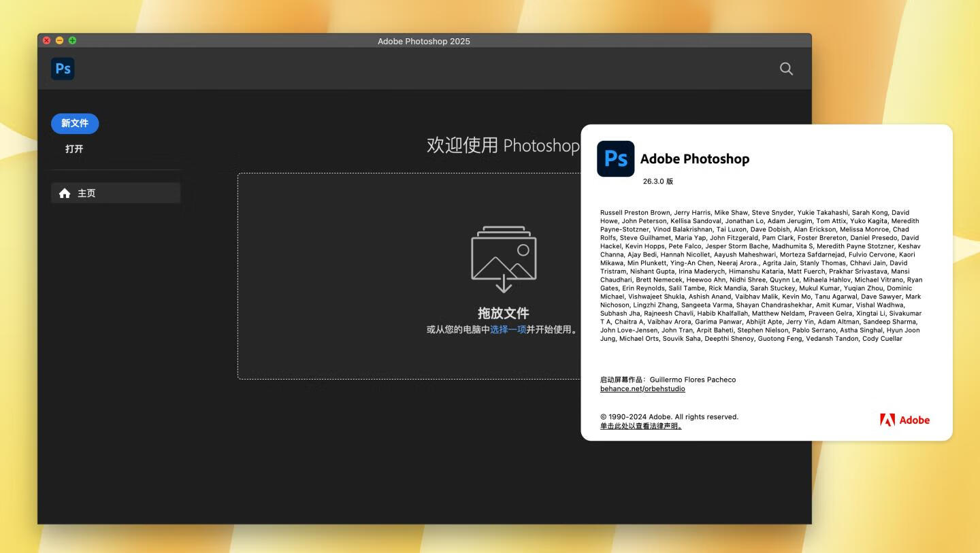980x553 pixels.
Task: Open the behance.net/orbehstudio link
Action: [x=642, y=389]
